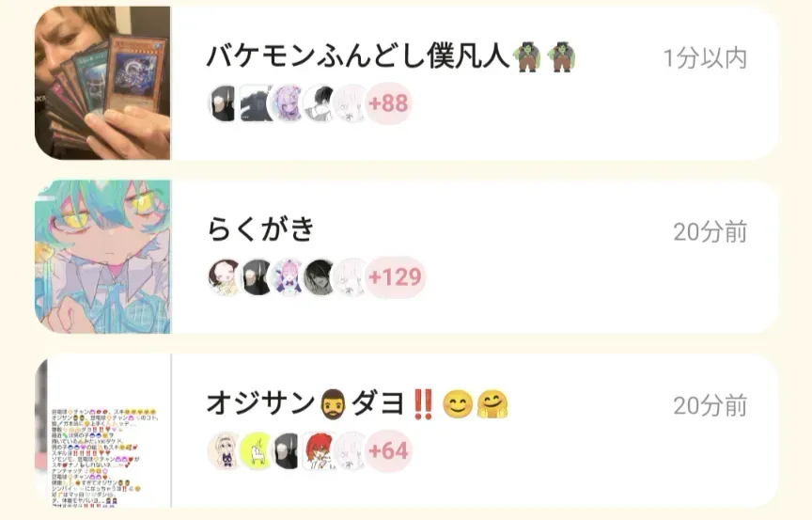This screenshot has height=520, width=812.
Task: Tap the yellow-green circle avatar under オジサン
Action: point(256,450)
